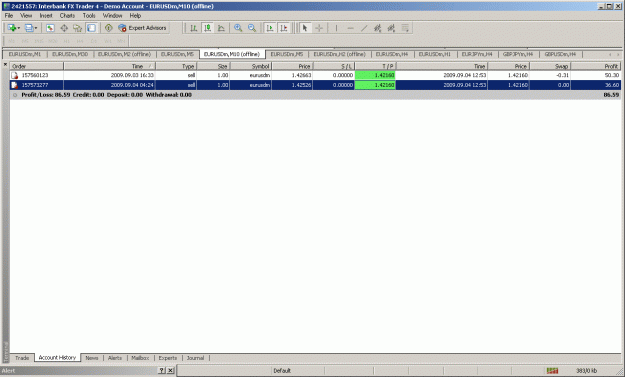The width and height of the screenshot is (625, 377).
Task: Open the Help menu
Action: click(x=135, y=16)
